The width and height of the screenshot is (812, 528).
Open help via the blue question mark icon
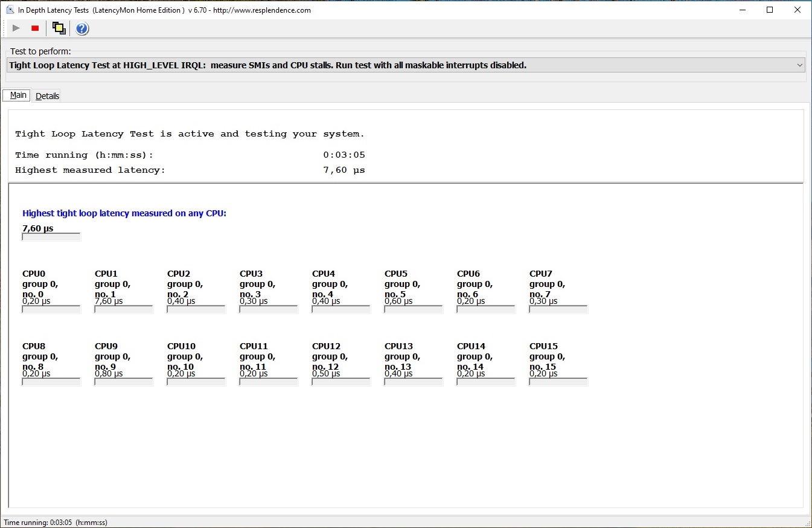click(x=82, y=28)
